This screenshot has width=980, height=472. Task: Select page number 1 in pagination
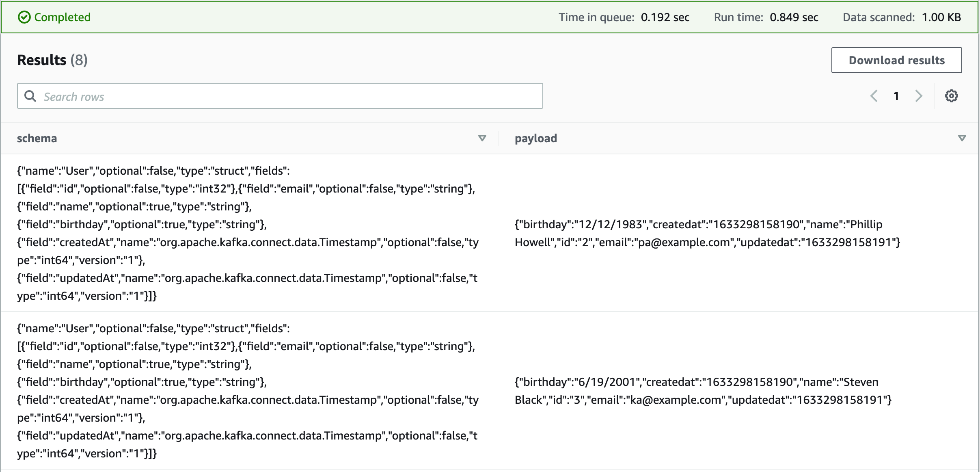(x=896, y=96)
